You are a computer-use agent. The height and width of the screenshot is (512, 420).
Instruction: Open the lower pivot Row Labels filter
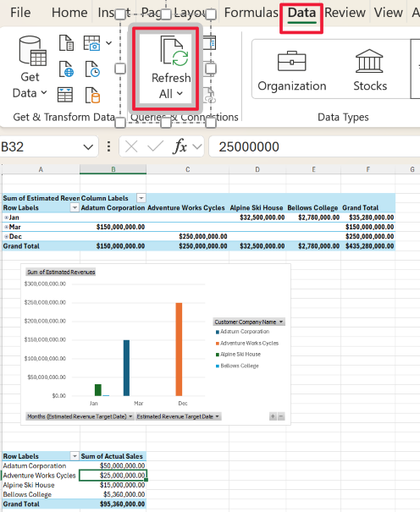click(x=75, y=456)
